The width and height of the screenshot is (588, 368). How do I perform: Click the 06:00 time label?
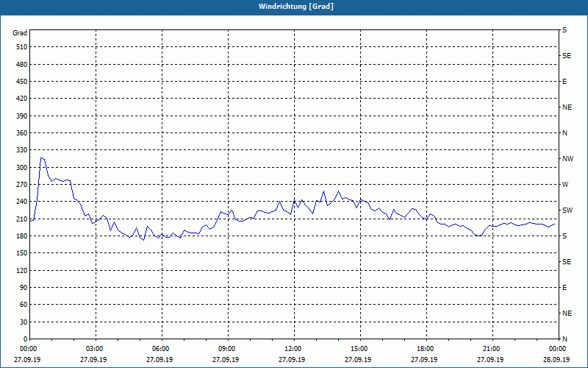[x=162, y=349]
